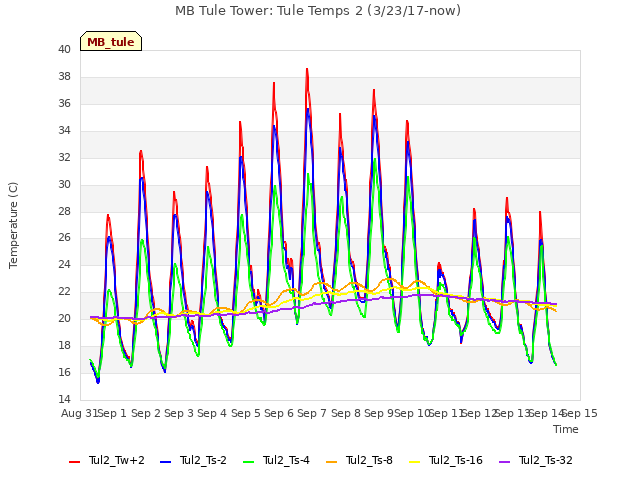Click the green Tul2_Ts-4 legend swatch
Image resolution: width=640 pixels, height=480 pixels.
click(249, 461)
